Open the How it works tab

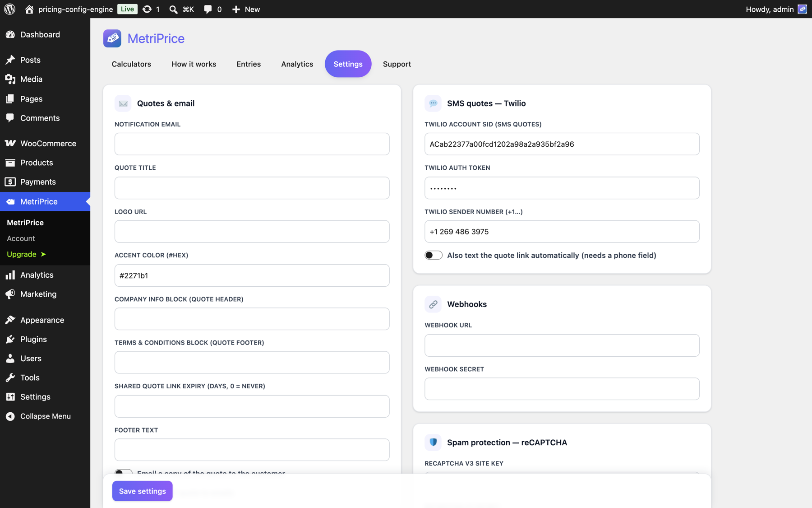(x=194, y=64)
